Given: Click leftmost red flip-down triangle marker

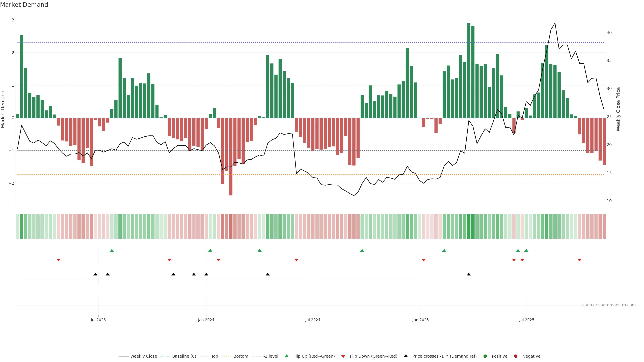Looking at the screenshot, I should (59, 260).
